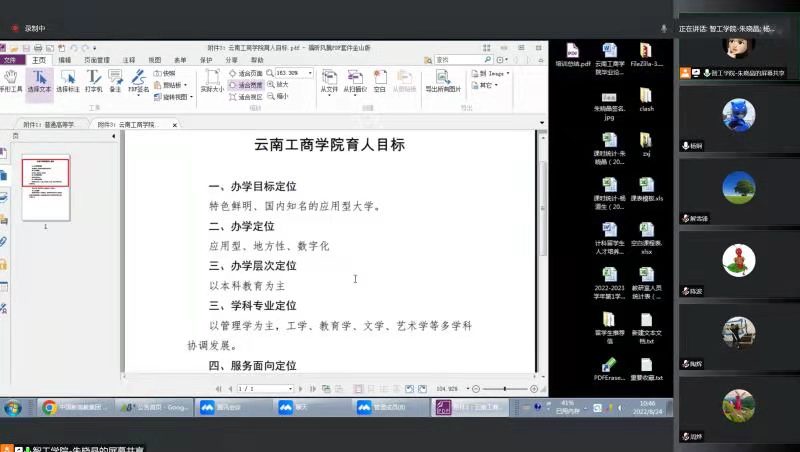Expand the 剪贴板 (Clipboard) dropdown
800x452 pixels.
pyautogui.click(x=186, y=85)
